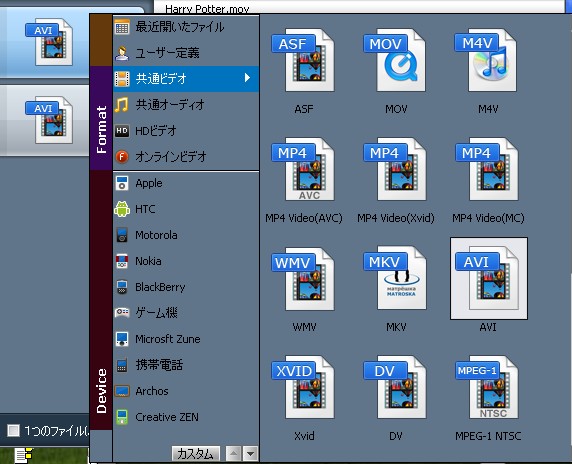Viewport: 572px width, 464px height.
Task: Select the ASF format icon
Action: coord(304,60)
